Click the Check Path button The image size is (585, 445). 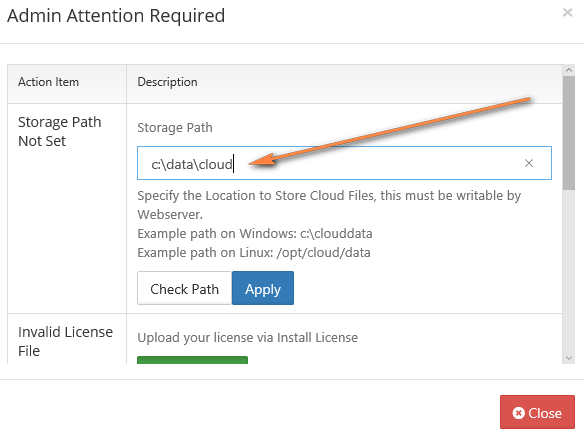pyautogui.click(x=184, y=288)
